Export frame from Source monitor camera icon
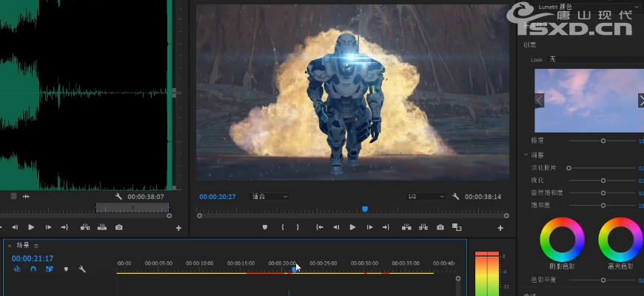Viewport: 644px width, 296px height. pos(118,227)
